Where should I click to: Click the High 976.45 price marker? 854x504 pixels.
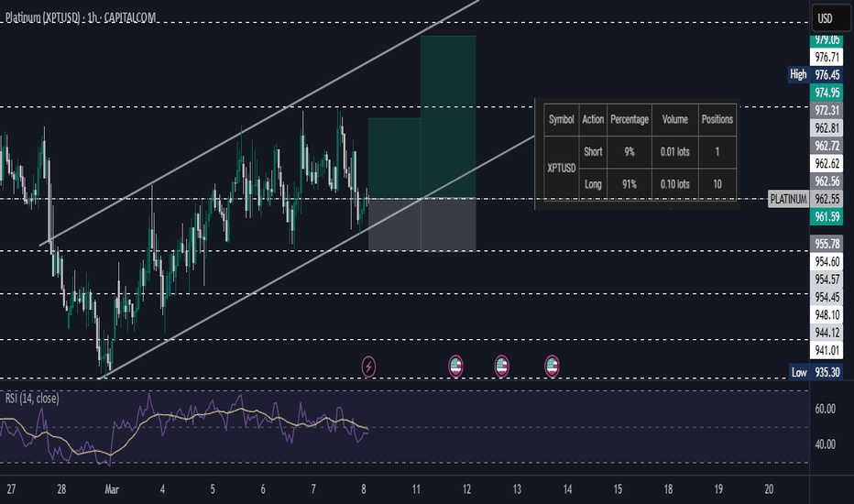(816, 74)
